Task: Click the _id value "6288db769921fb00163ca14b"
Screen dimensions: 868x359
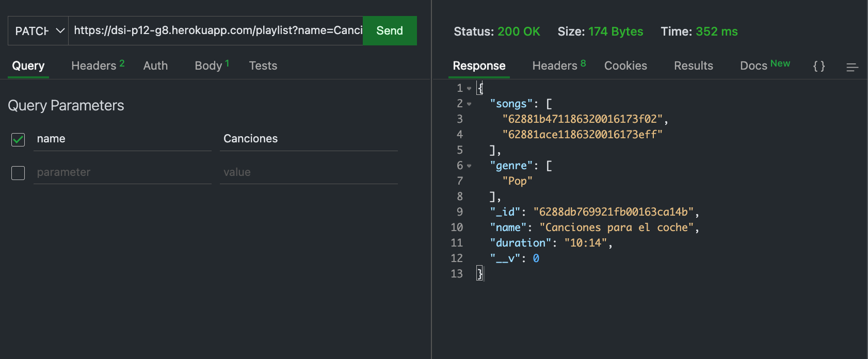Action: coord(614,212)
